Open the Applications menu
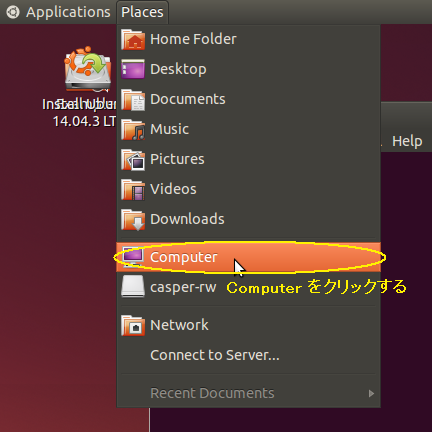The height and width of the screenshot is (432, 432). click(x=68, y=12)
